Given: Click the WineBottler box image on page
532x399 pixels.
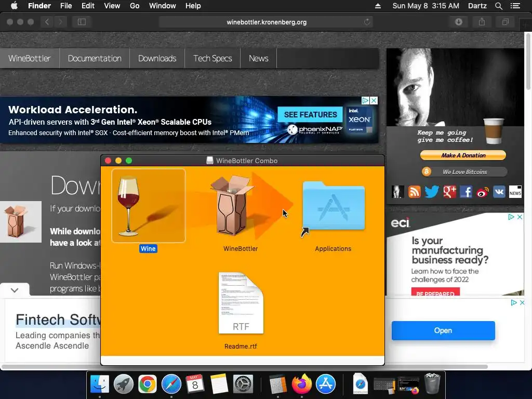Looking at the screenshot, I should (21, 222).
